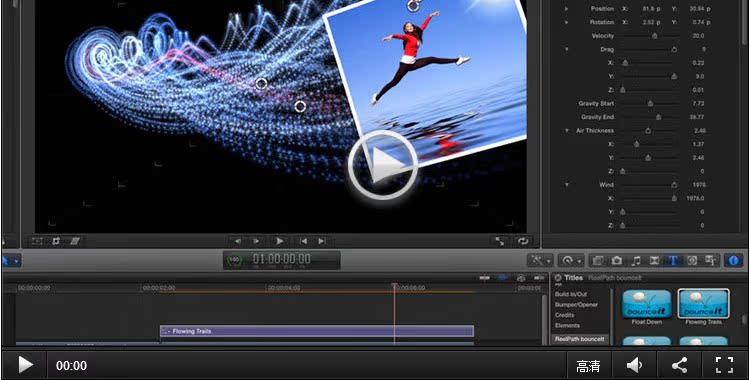
Task: Expand the Rotation parameter
Action: click(x=567, y=22)
